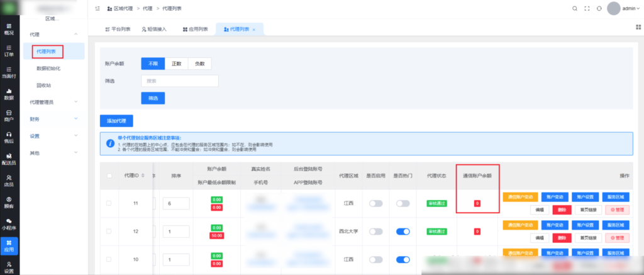The height and width of the screenshot is (275, 644).
Task: Expand the 代理管理员 menu group
Action: click(x=54, y=102)
